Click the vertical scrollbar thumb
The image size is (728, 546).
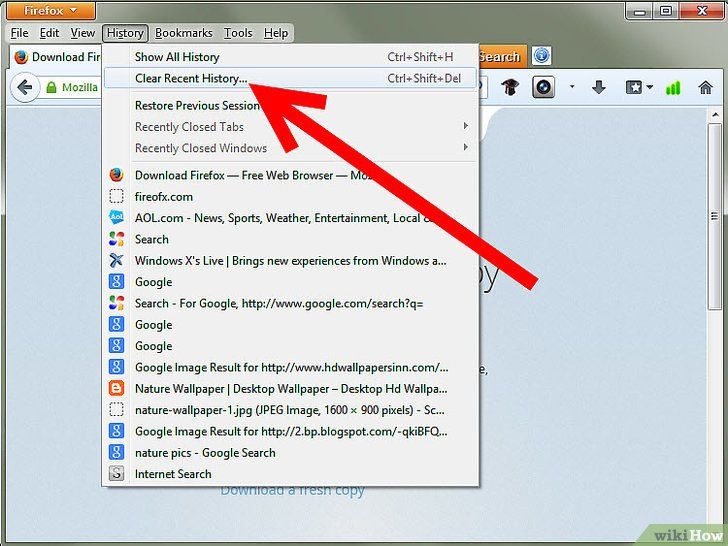tap(715, 216)
